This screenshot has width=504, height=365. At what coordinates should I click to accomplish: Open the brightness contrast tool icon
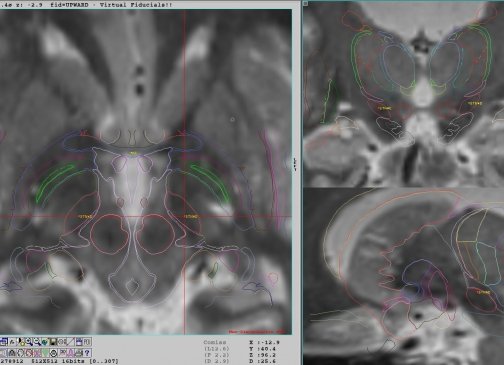[21, 342]
